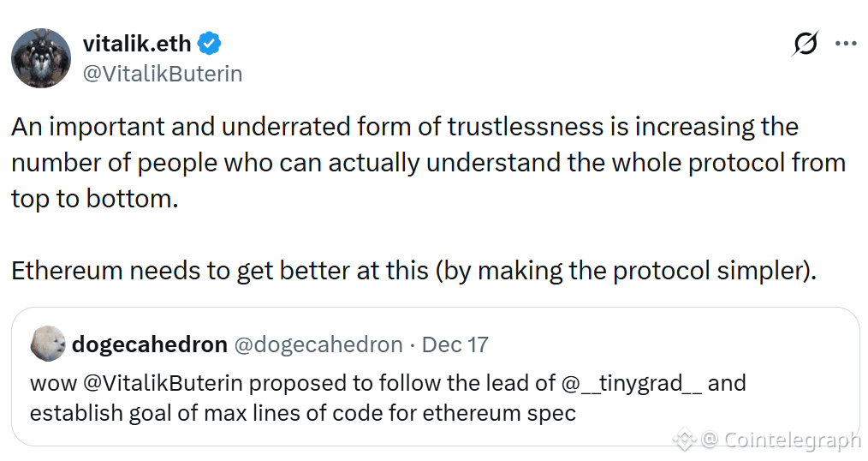Image resolution: width=868 pixels, height=461 pixels.
Task: Click the 'Ethereum needs to get better' sentence
Action: point(413,270)
